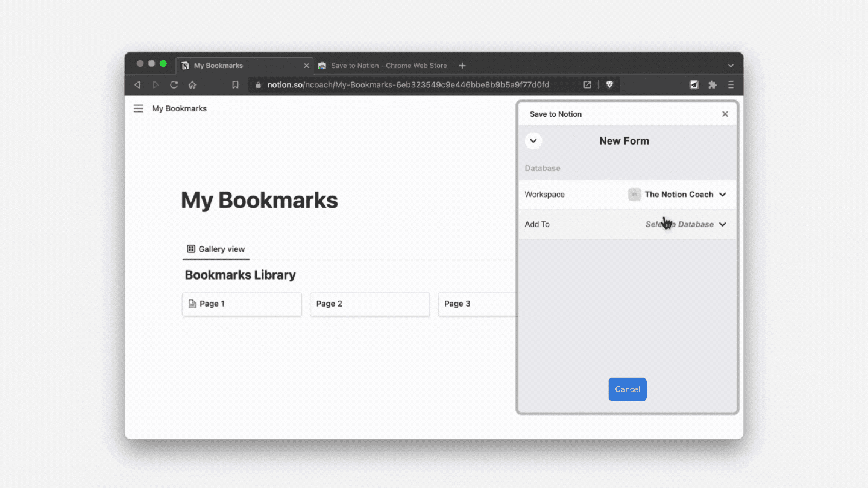Screen dimensions: 868x488
Task: Collapse the New Form chevron button
Action: click(533, 141)
